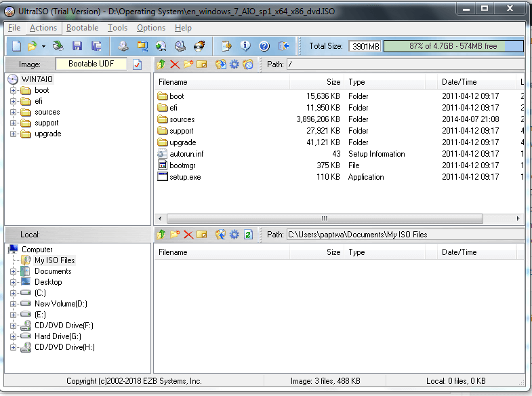The height and width of the screenshot is (396, 532).
Task: Open the dropdown arrow beside Open icon
Action: point(43,46)
